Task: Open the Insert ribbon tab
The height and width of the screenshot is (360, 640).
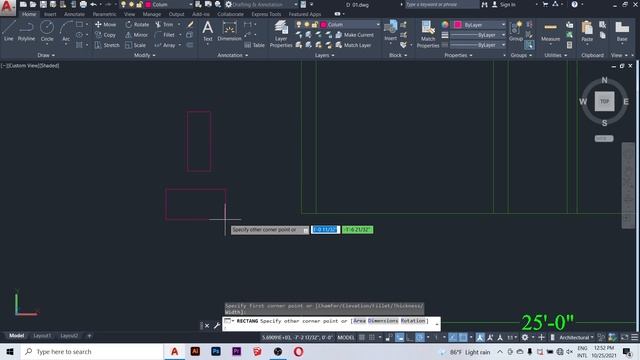Action: [50, 14]
